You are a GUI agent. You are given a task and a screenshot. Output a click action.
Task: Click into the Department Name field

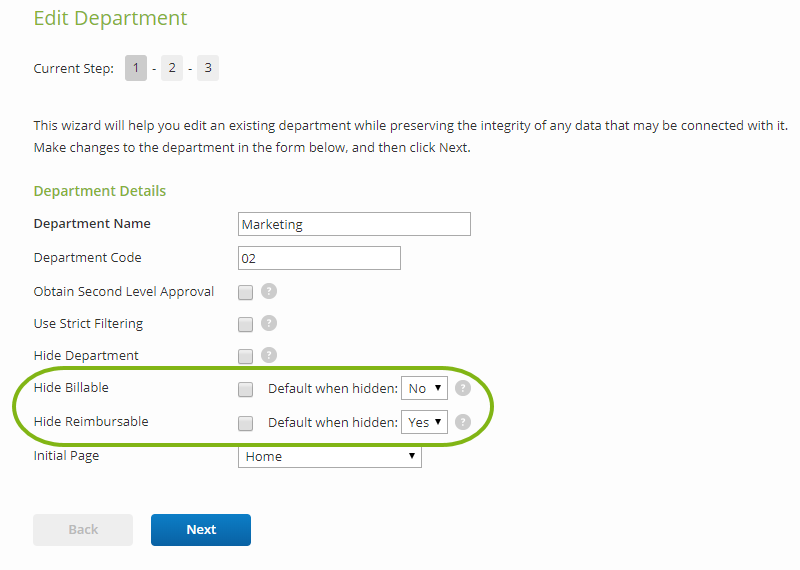(x=354, y=224)
